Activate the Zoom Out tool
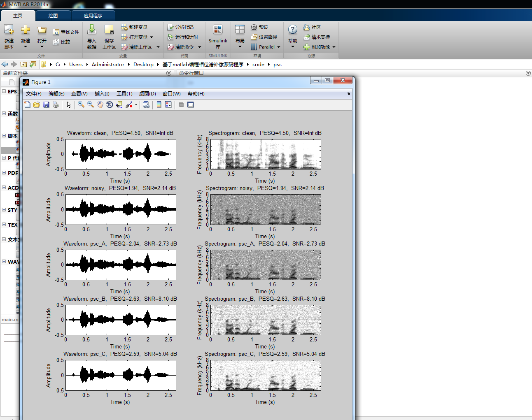532x420 pixels. point(91,104)
